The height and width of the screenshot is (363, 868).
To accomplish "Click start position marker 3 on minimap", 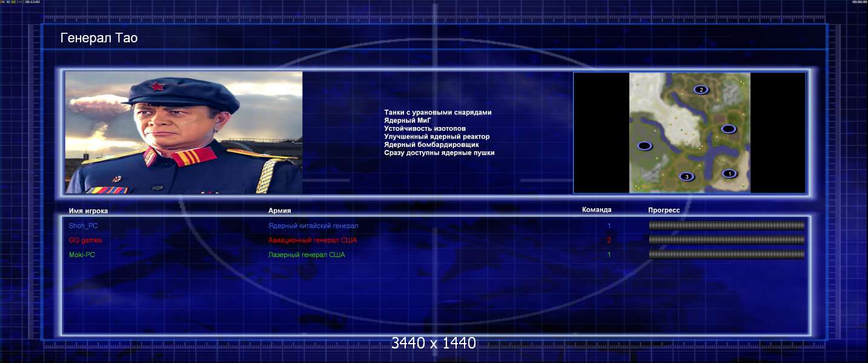I will 686,177.
